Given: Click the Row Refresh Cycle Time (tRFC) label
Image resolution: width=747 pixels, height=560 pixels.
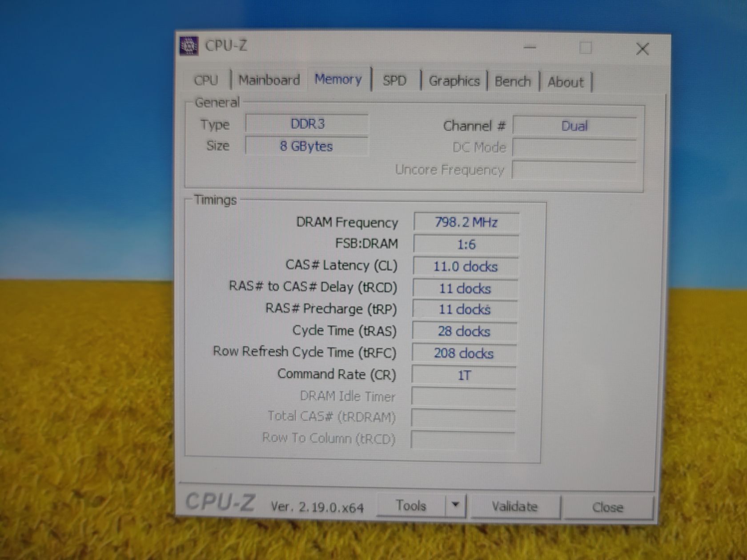Looking at the screenshot, I should pos(305,352).
